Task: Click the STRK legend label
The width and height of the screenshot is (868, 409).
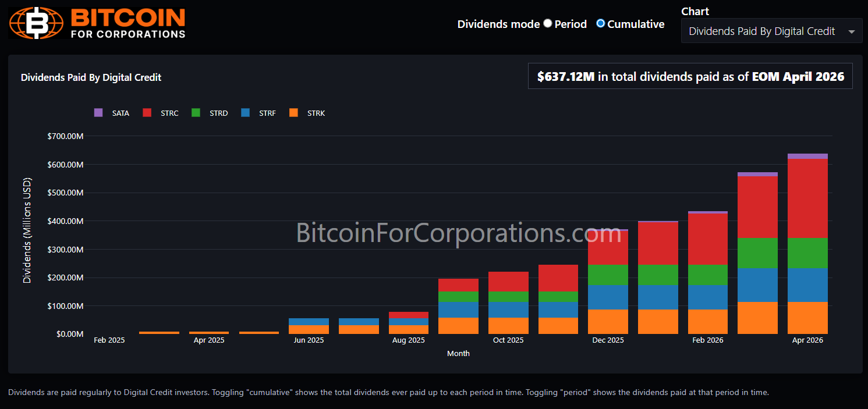Action: point(316,113)
